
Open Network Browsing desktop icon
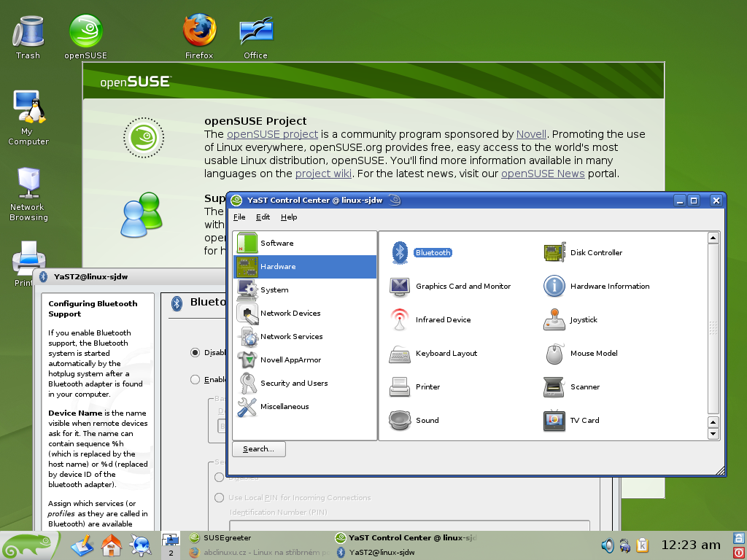[28, 194]
